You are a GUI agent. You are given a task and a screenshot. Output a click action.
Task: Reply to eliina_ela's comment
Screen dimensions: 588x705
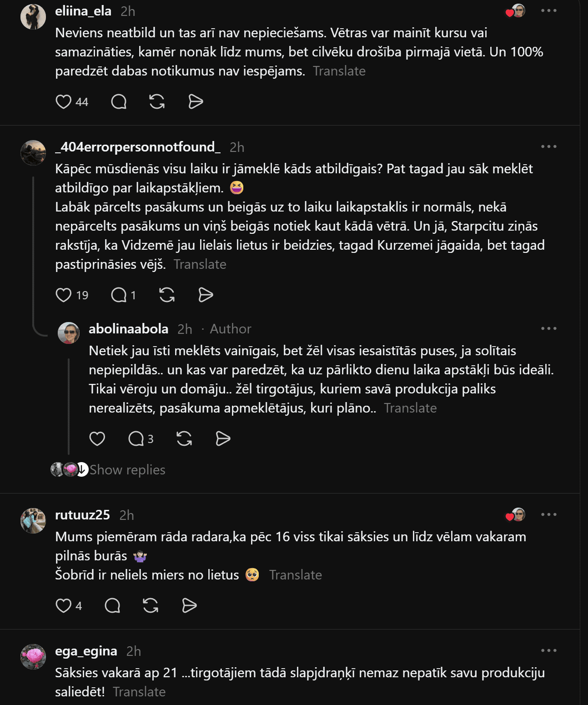119,101
